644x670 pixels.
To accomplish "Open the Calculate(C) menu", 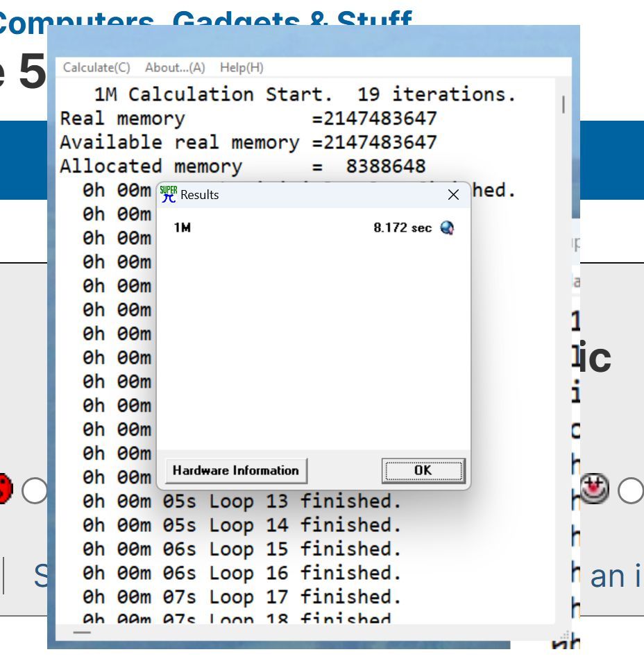I will pos(96,67).
